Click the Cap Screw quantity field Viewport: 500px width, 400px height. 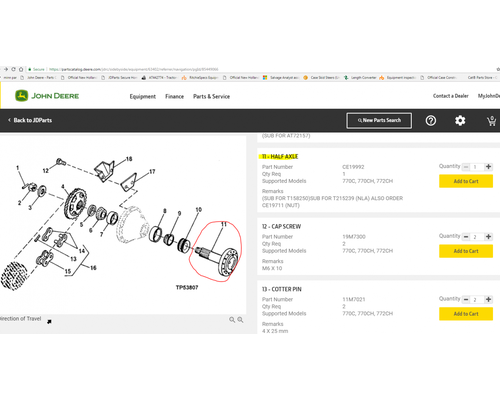click(x=477, y=237)
